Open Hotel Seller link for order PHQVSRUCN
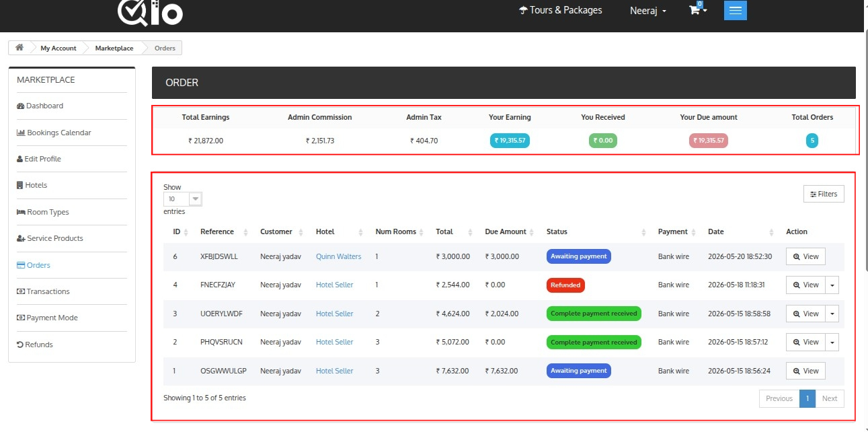 click(x=334, y=342)
